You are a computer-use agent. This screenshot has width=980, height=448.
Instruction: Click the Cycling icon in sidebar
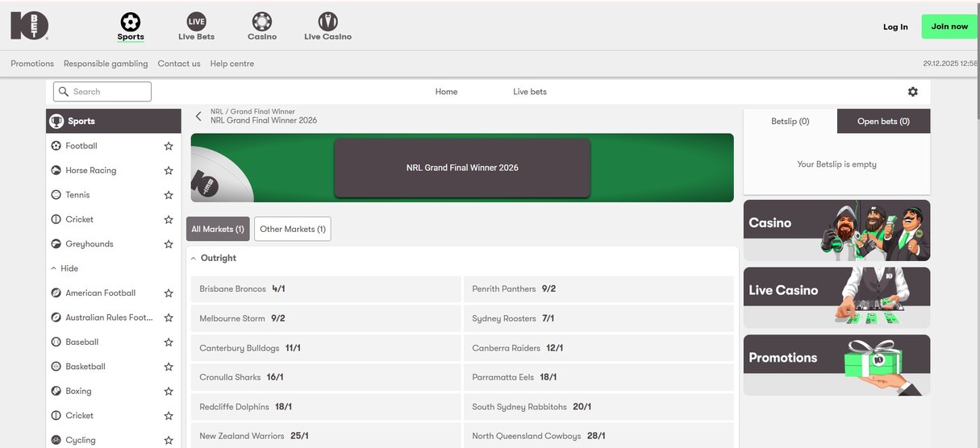[56, 441]
